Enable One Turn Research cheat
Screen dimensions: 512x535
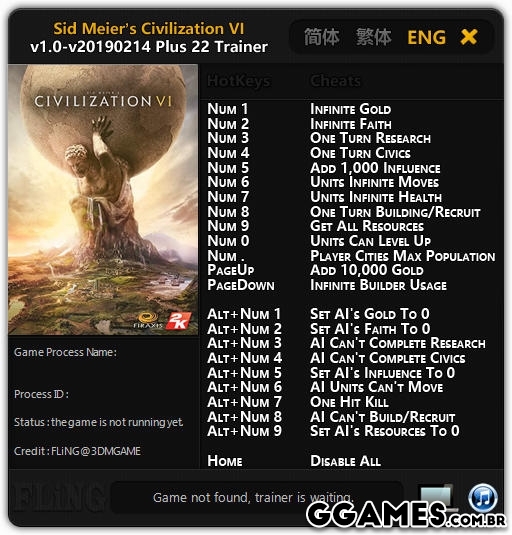click(370, 138)
